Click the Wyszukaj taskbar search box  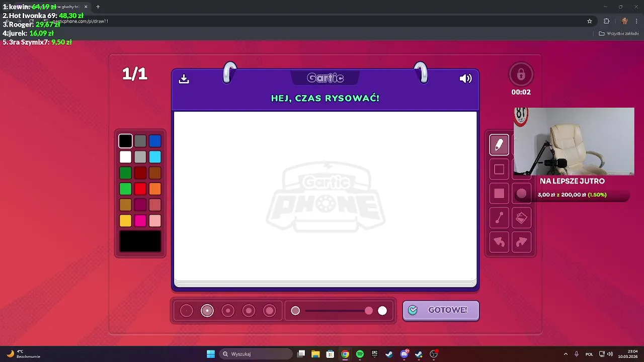256,354
